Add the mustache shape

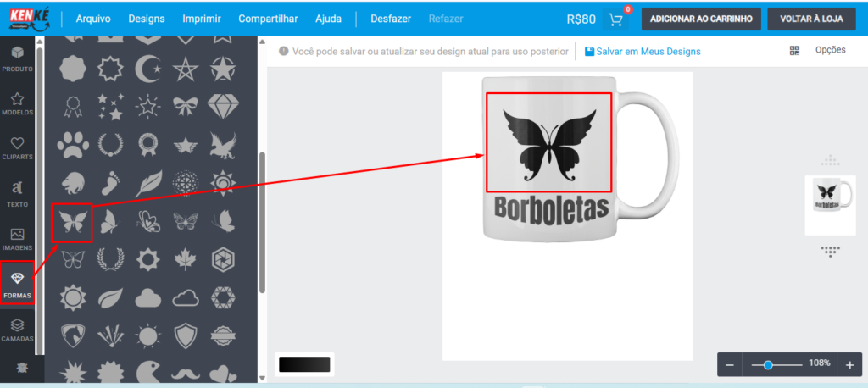185,373
